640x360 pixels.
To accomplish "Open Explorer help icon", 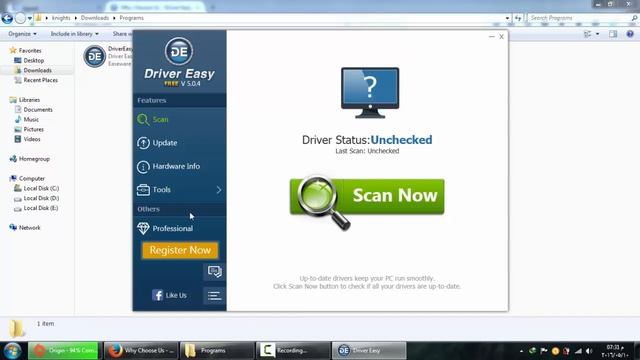I will 630,34.
